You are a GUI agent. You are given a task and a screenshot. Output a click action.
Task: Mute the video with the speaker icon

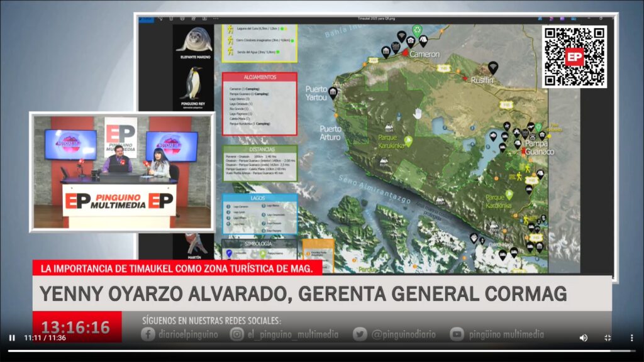(583, 337)
